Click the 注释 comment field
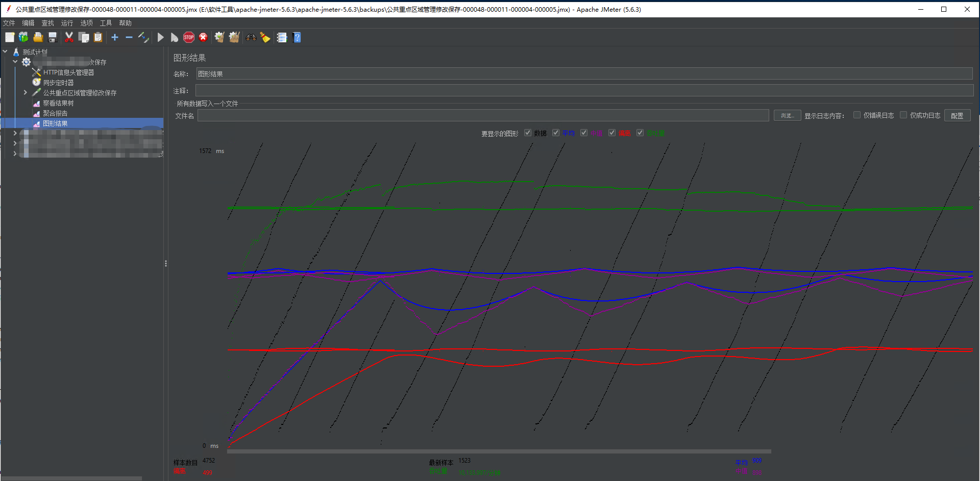Viewport: 980px width, 481px height. pos(584,91)
